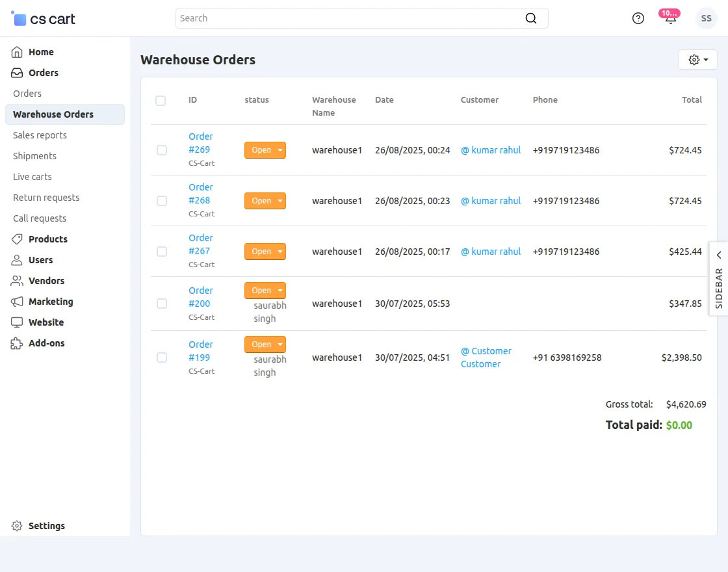The width and height of the screenshot is (728, 572).
Task: Go to Sales reports menu item
Action: (x=40, y=135)
